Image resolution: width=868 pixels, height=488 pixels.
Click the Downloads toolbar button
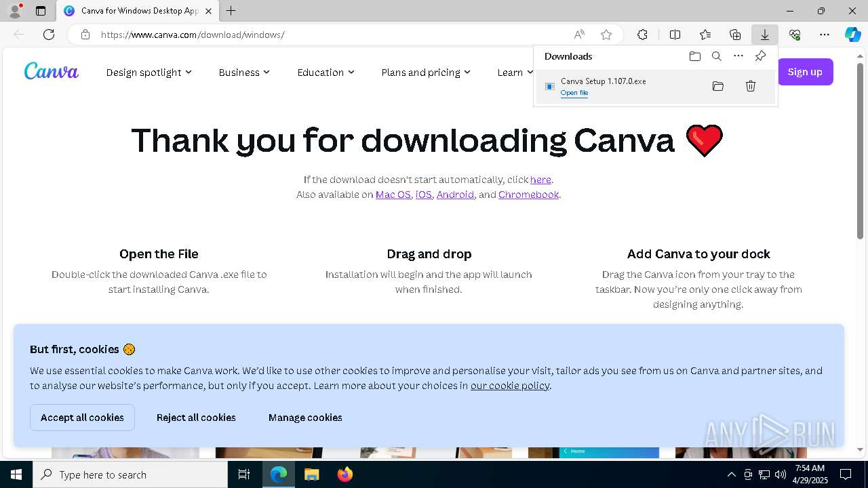coord(764,35)
